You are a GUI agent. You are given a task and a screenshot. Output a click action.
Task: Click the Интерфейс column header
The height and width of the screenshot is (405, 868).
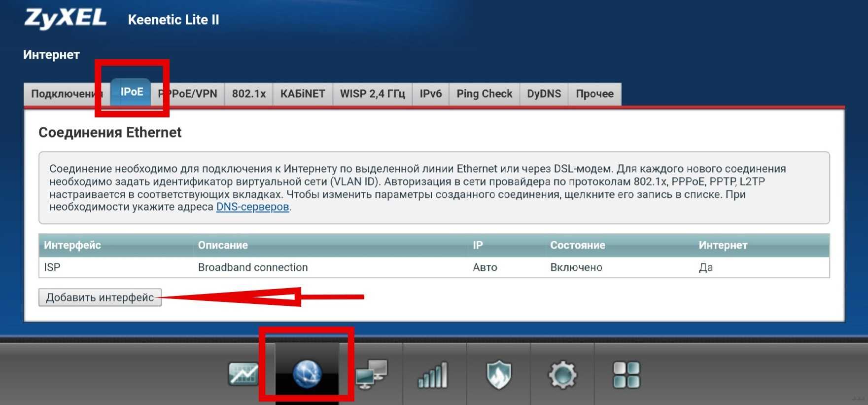click(x=72, y=245)
